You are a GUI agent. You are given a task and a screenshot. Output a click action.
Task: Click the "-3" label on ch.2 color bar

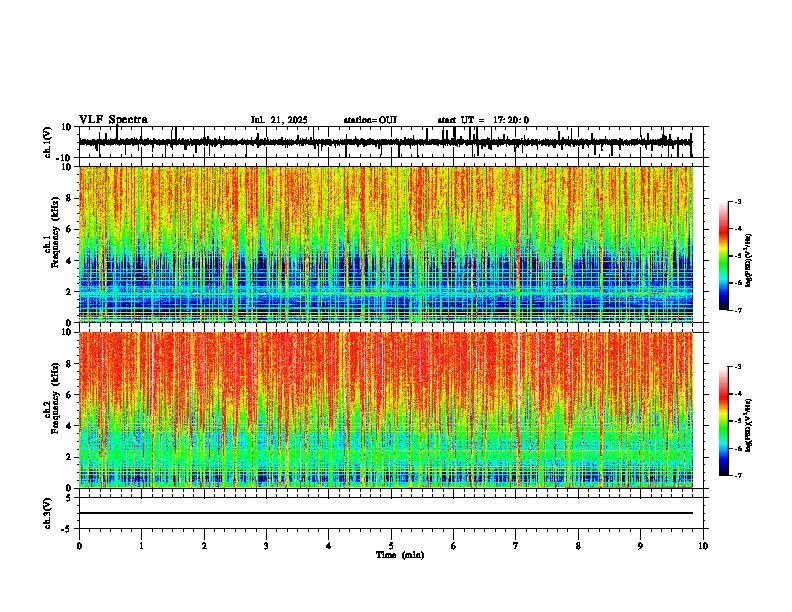(738, 367)
